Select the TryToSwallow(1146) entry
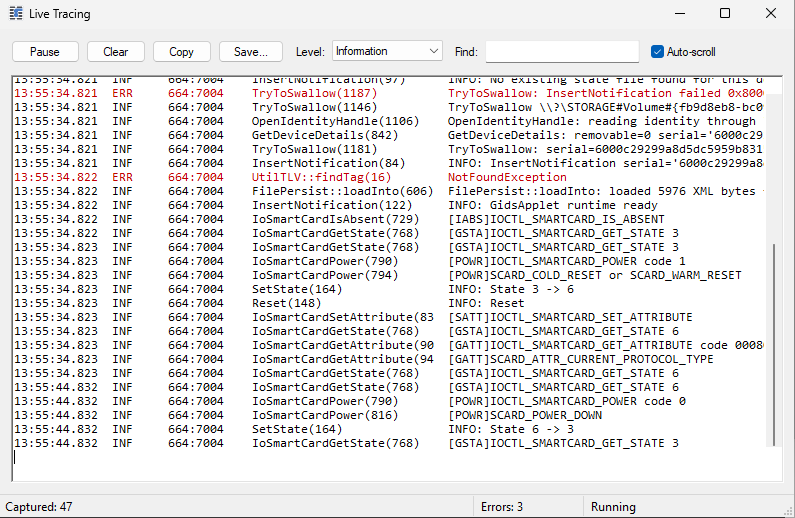This screenshot has height=518, width=795. pyautogui.click(x=388, y=107)
